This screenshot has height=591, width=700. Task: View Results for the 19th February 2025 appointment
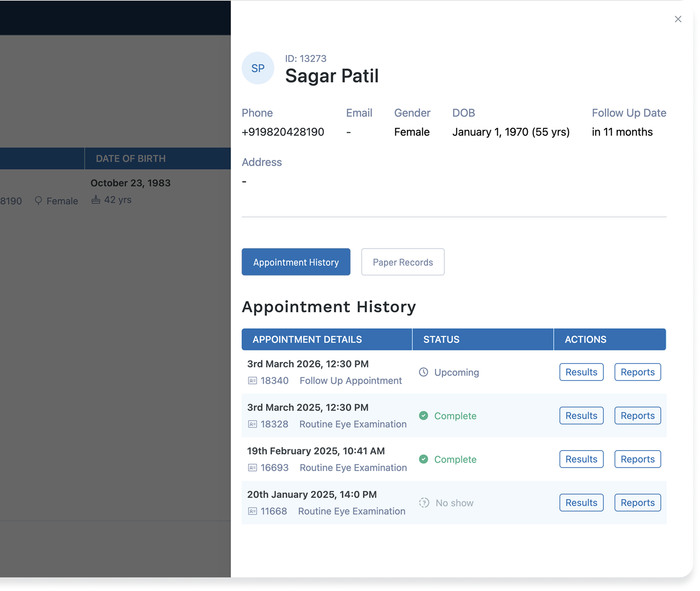pyautogui.click(x=581, y=459)
